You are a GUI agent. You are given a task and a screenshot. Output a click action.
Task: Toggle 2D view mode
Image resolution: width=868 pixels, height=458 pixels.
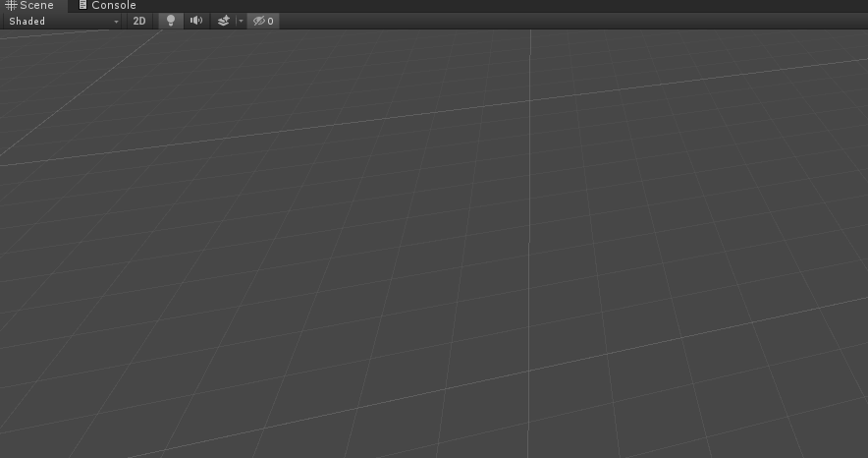[x=139, y=21]
